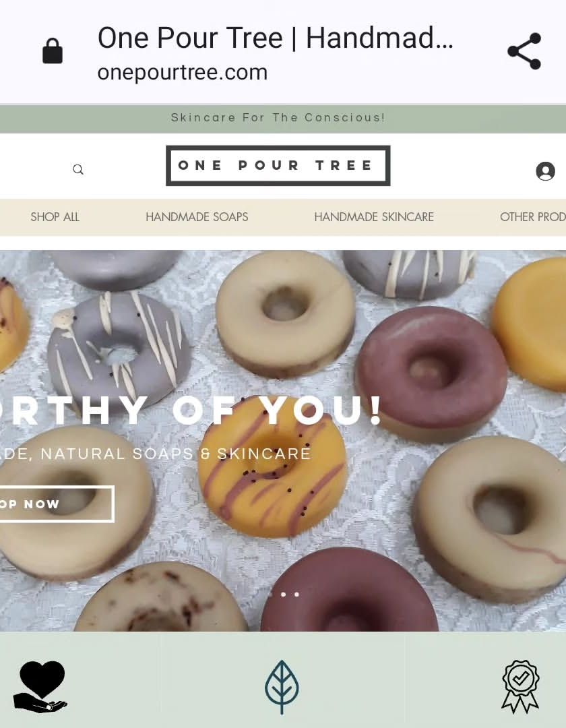566x728 pixels.
Task: Open the OTHER PRODUCTS menu item
Action: (x=532, y=217)
